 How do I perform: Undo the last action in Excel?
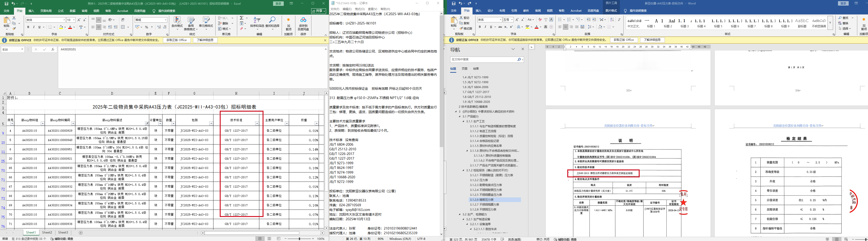pos(13,3)
